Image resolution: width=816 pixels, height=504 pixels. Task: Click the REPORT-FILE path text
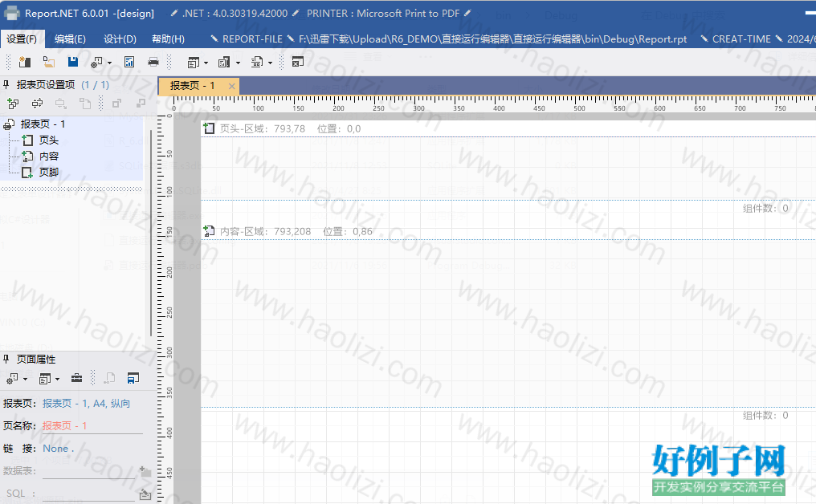click(493, 39)
